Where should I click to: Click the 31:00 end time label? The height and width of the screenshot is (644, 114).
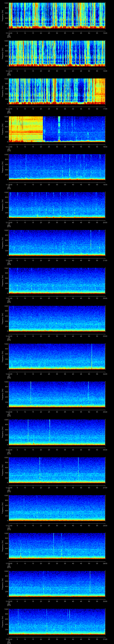coord(105,639)
